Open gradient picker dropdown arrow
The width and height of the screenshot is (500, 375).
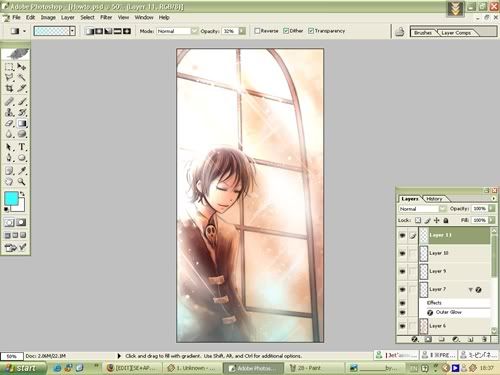point(72,31)
